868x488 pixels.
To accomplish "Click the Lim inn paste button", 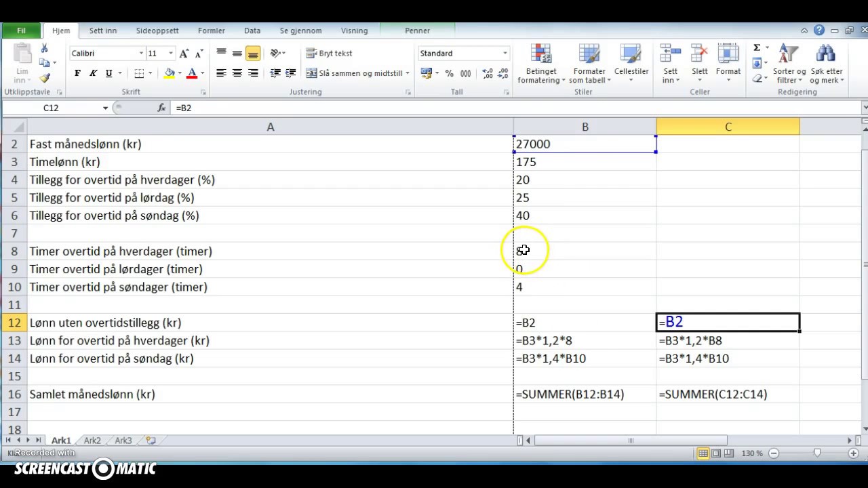I will [22, 64].
